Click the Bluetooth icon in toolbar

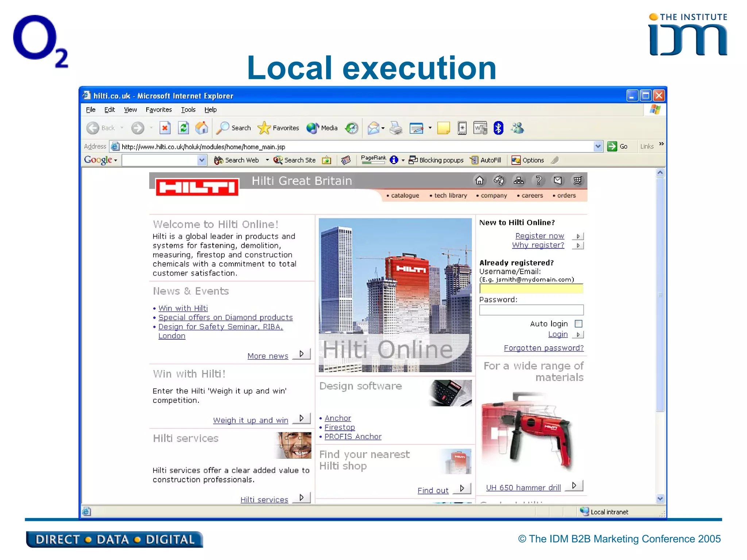tap(498, 128)
